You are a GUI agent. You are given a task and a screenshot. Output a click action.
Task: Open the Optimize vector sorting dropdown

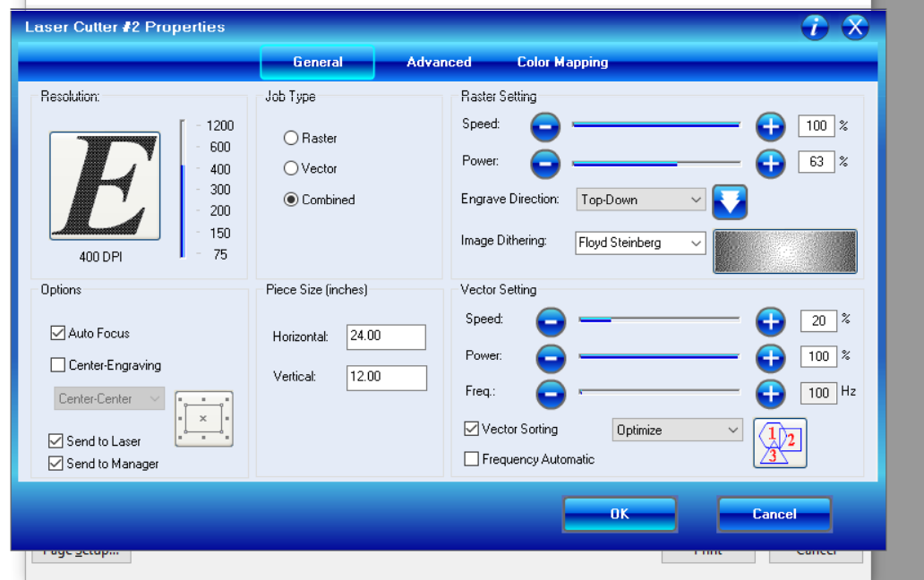pos(677,430)
